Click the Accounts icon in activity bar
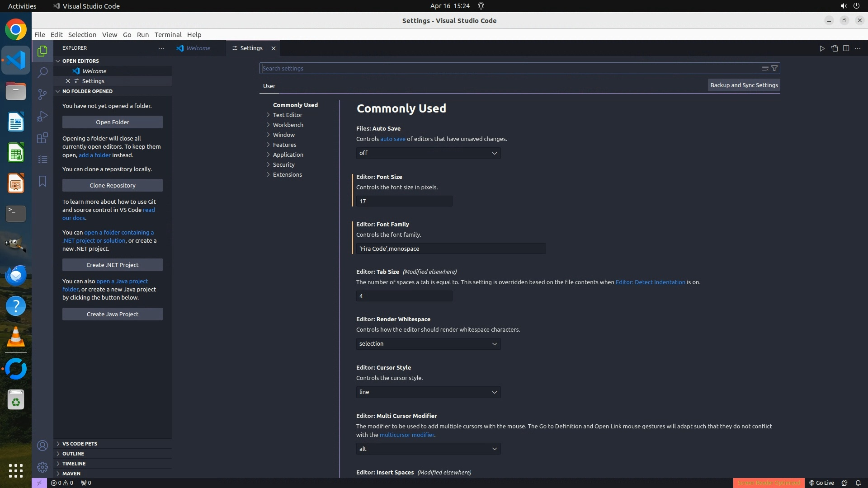This screenshot has height=488, width=868. [42, 446]
